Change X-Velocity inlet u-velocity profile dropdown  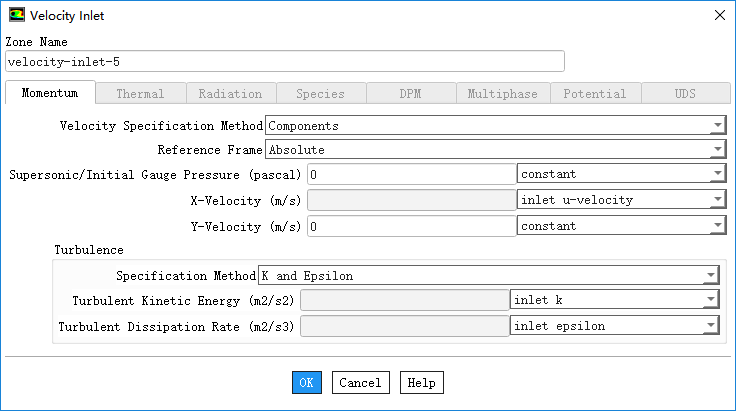point(621,199)
